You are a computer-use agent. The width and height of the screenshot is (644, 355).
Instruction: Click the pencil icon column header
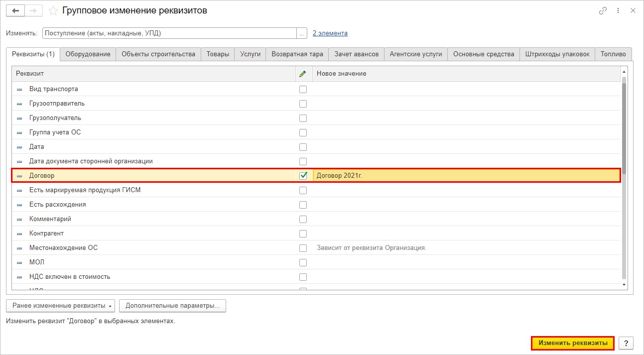(x=303, y=74)
